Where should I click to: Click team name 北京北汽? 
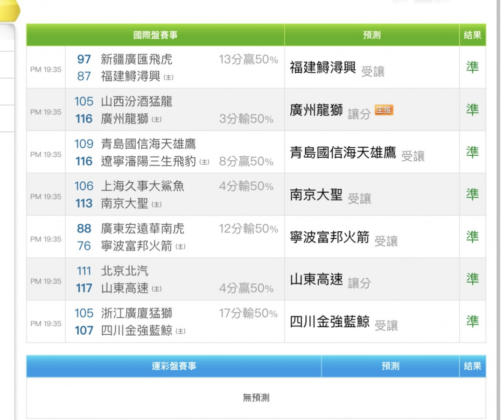point(125,271)
